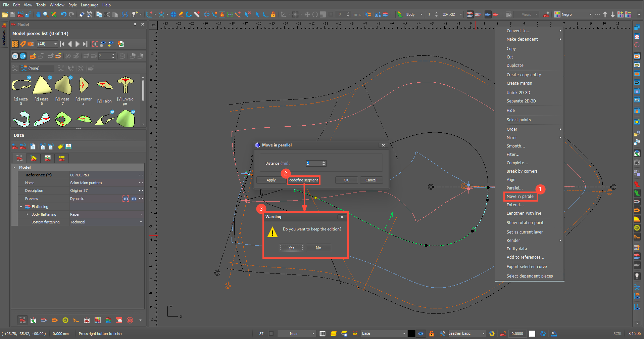
Task: Choose Move in parallel from context menu
Action: click(x=521, y=197)
